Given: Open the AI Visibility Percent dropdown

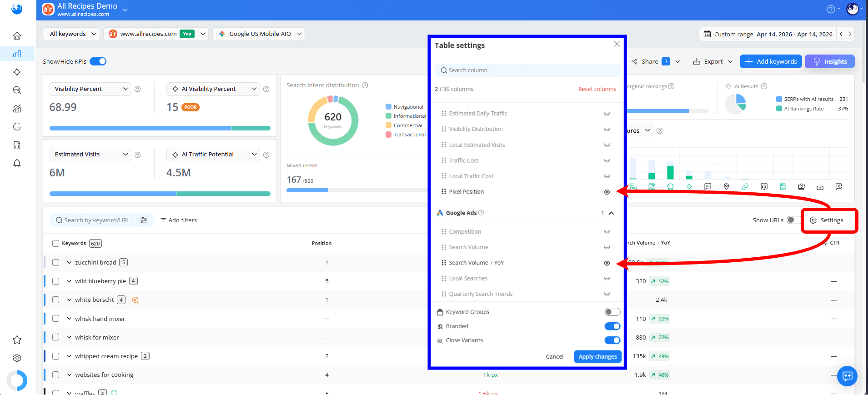Looking at the screenshot, I should coord(213,89).
